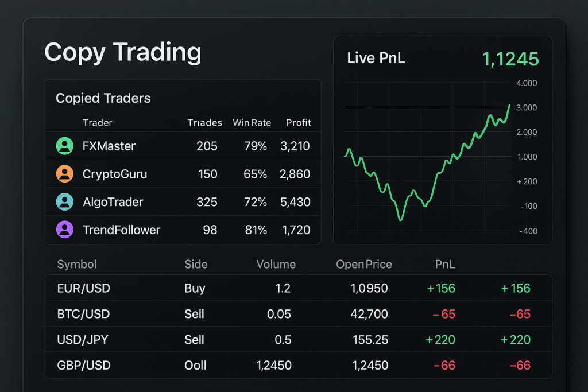Sort traders by Win Rate column

tap(252, 123)
